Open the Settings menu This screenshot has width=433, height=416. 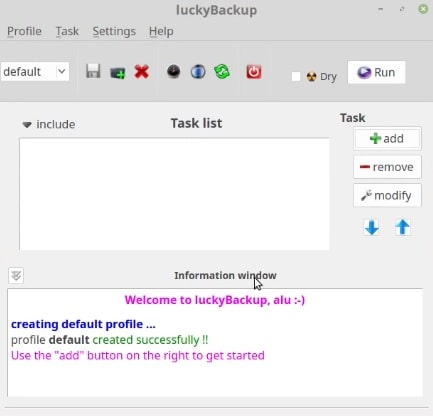[x=114, y=31]
